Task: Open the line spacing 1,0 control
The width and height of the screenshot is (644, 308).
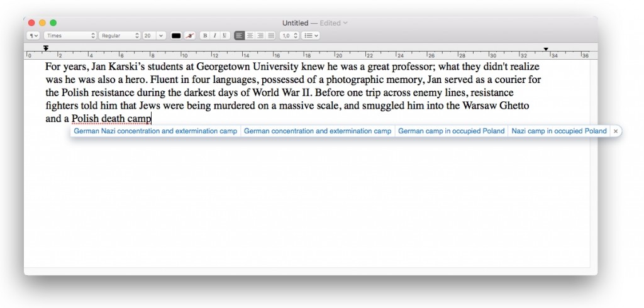Action: pyautogui.click(x=289, y=36)
